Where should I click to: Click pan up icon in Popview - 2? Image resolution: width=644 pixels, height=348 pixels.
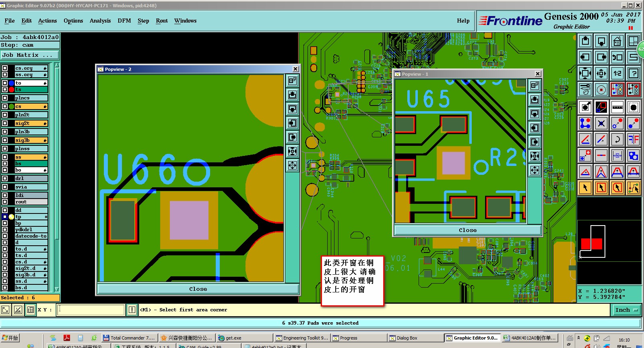292,95
